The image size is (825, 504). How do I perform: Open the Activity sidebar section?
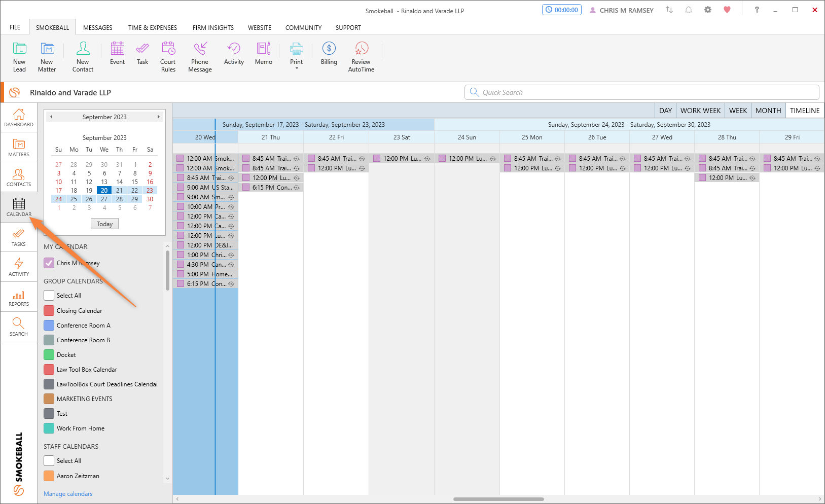point(19,267)
